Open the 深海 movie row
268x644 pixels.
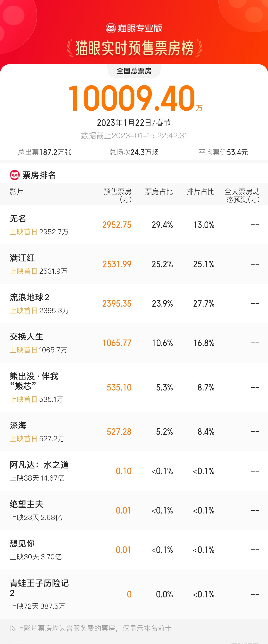coord(18,426)
